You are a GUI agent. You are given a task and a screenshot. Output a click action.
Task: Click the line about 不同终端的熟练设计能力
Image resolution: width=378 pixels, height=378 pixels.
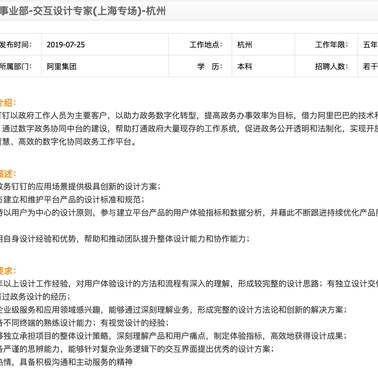(84, 323)
